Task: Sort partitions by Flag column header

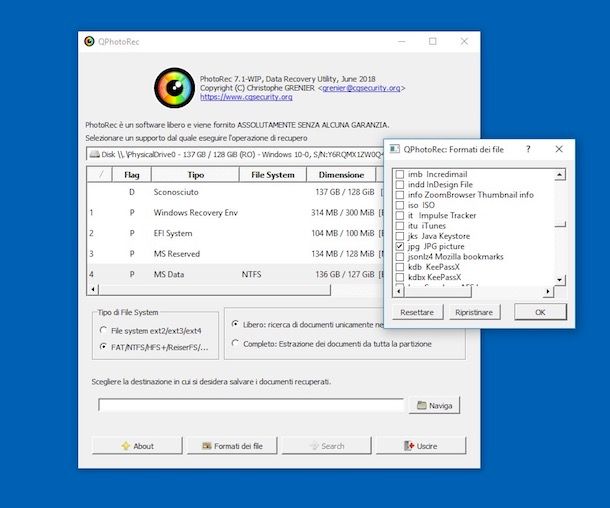Action: [131, 175]
